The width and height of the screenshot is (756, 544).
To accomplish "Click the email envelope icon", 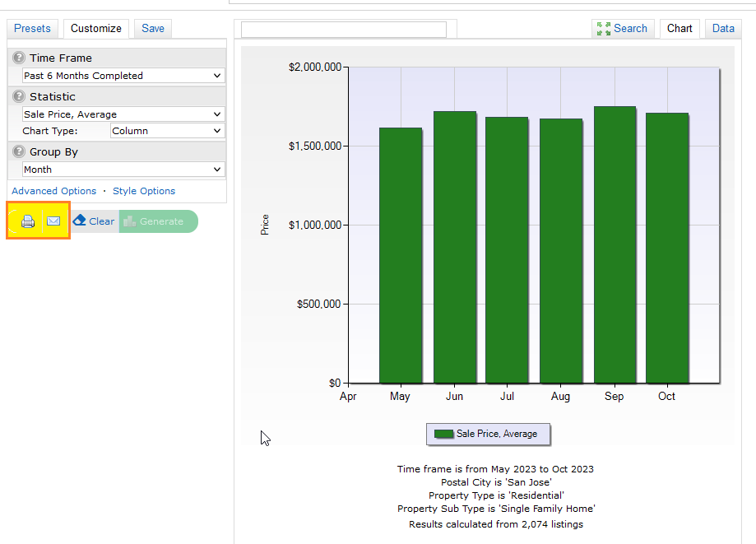I will pos(53,221).
